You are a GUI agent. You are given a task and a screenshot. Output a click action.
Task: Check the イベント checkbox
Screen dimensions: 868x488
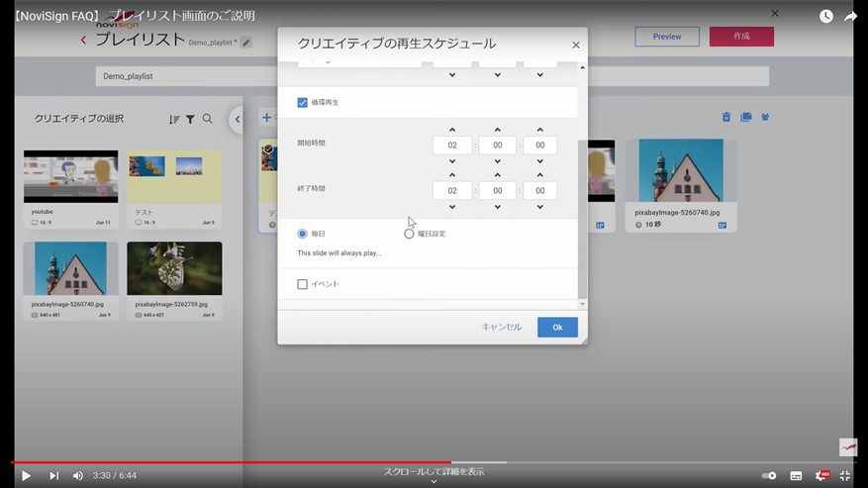[302, 284]
